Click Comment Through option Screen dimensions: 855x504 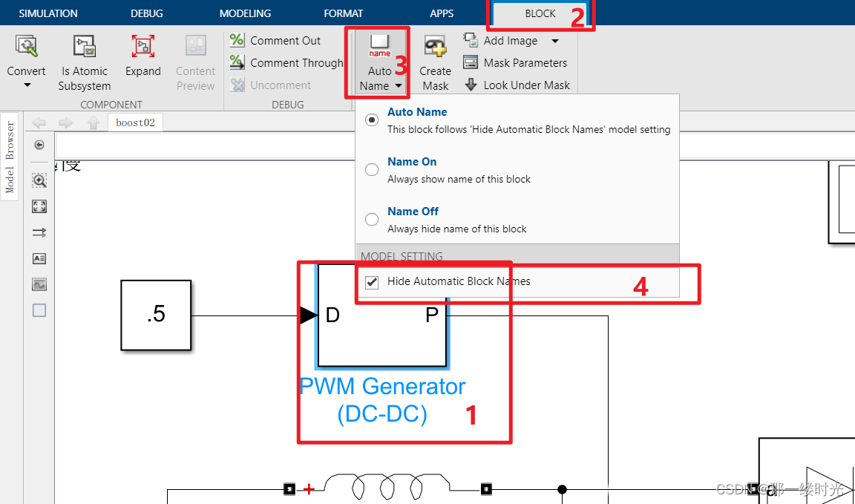click(286, 63)
